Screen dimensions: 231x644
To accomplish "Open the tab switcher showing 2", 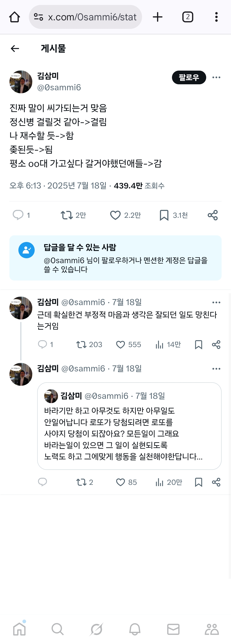I will pyautogui.click(x=188, y=17).
